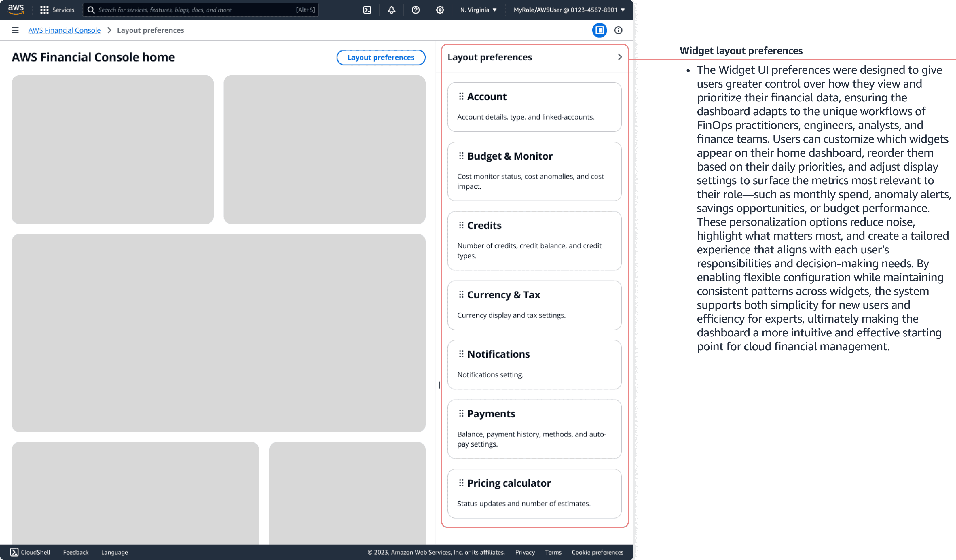Open the MyRole/AWSUser account dropdown
This screenshot has width=956, height=560.
(569, 10)
